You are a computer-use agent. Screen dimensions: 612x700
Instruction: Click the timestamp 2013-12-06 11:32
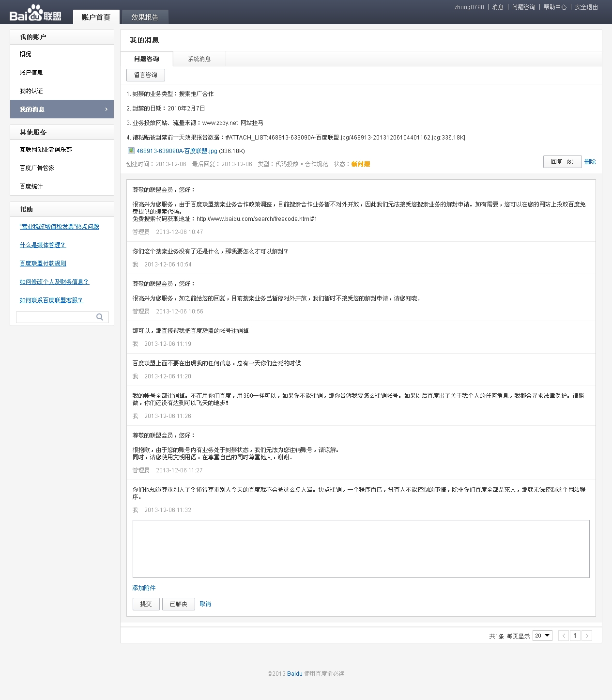[x=168, y=510]
